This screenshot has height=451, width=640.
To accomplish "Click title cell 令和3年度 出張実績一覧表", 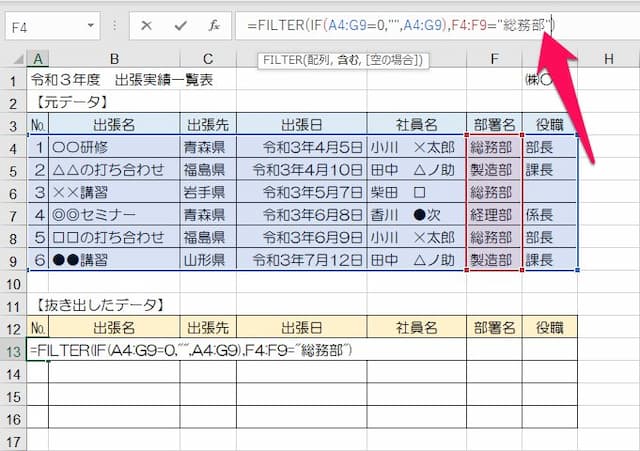I will [x=122, y=80].
